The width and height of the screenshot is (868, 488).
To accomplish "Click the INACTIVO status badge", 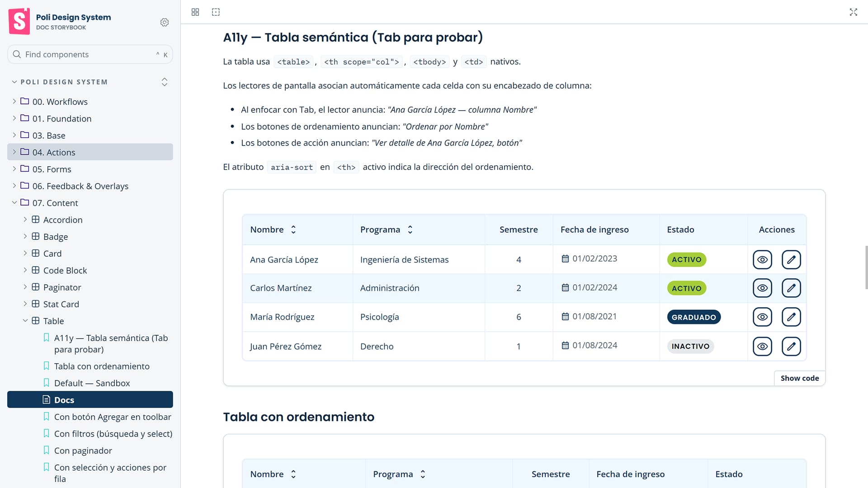I will point(690,346).
